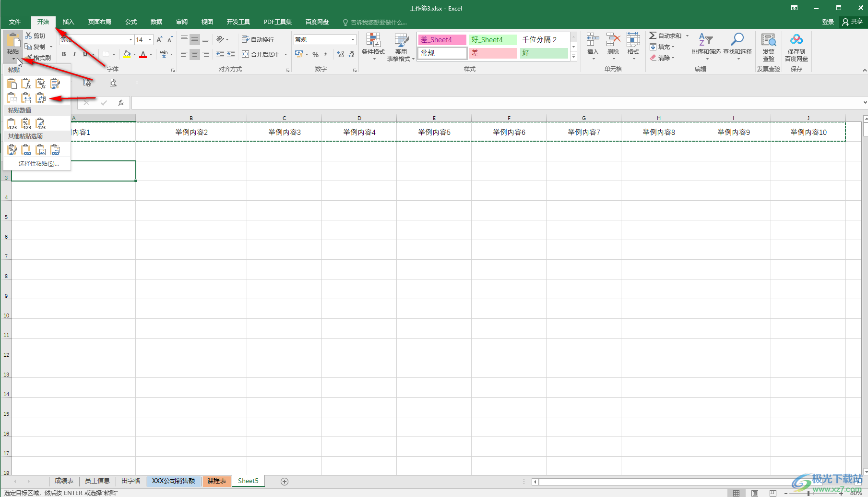This screenshot has width=868, height=497.
Task: Choose the plain Paste option icon
Action: click(12, 84)
